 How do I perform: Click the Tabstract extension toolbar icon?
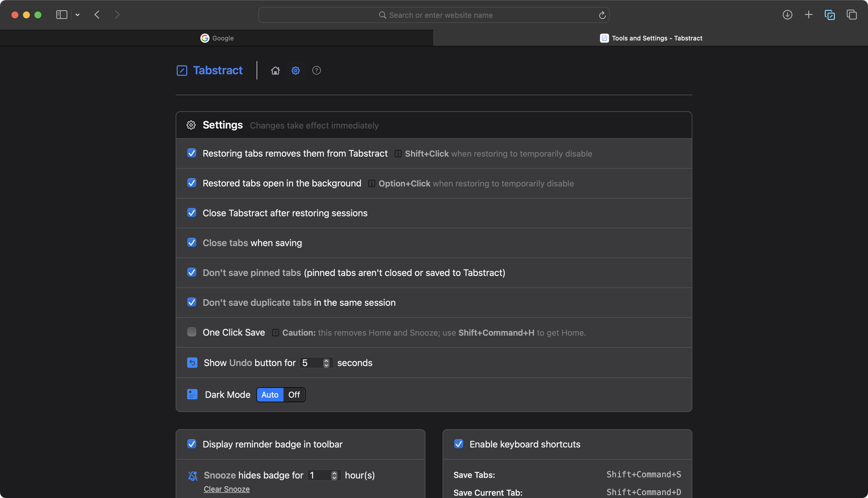coord(830,15)
